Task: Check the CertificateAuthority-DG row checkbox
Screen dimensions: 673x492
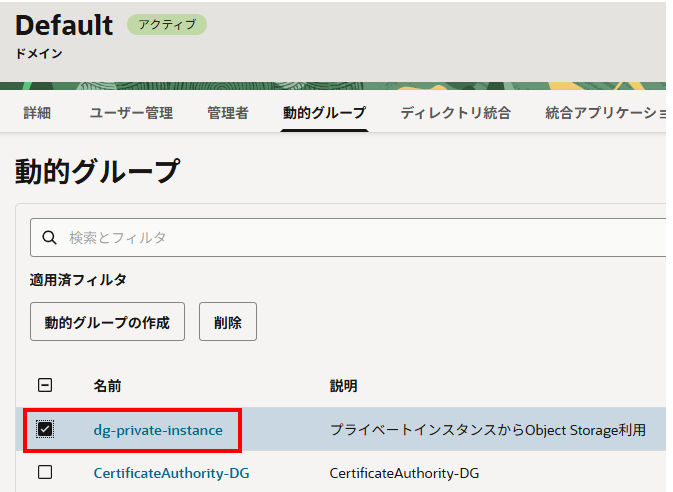Action: click(x=45, y=472)
